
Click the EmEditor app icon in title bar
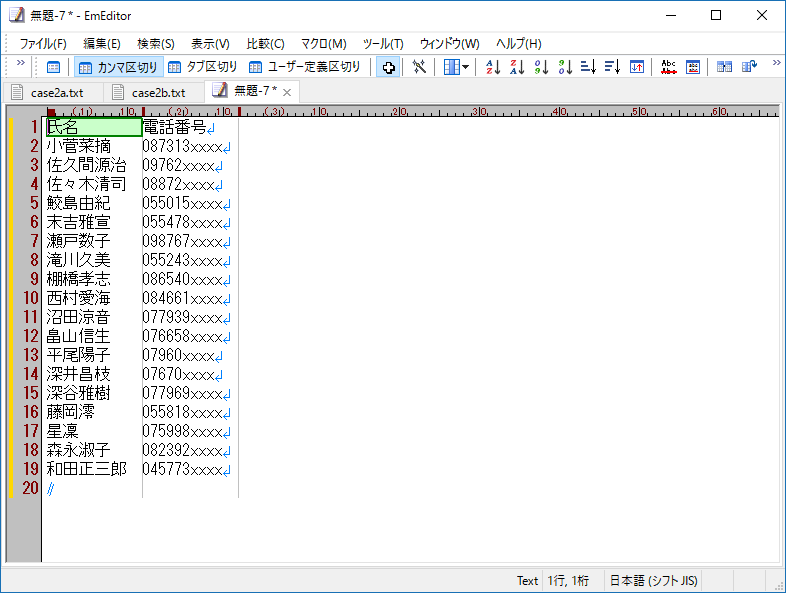coord(16,16)
